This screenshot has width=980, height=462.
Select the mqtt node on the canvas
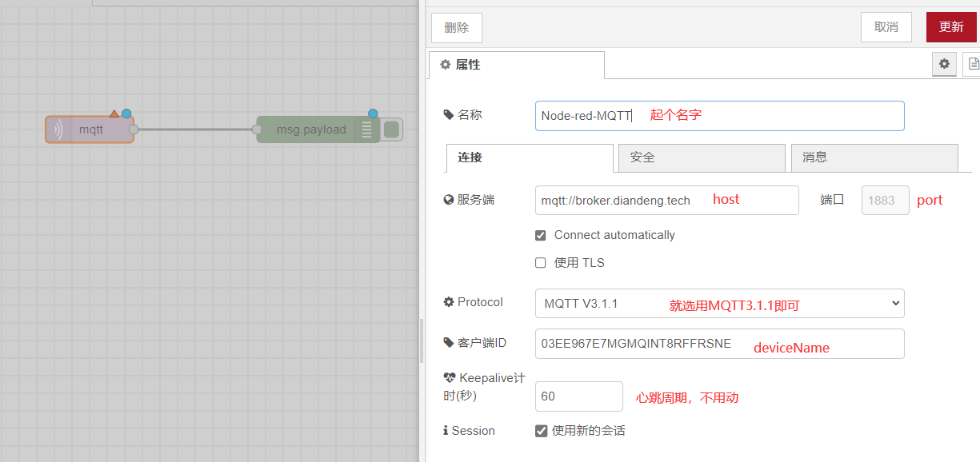click(x=90, y=129)
